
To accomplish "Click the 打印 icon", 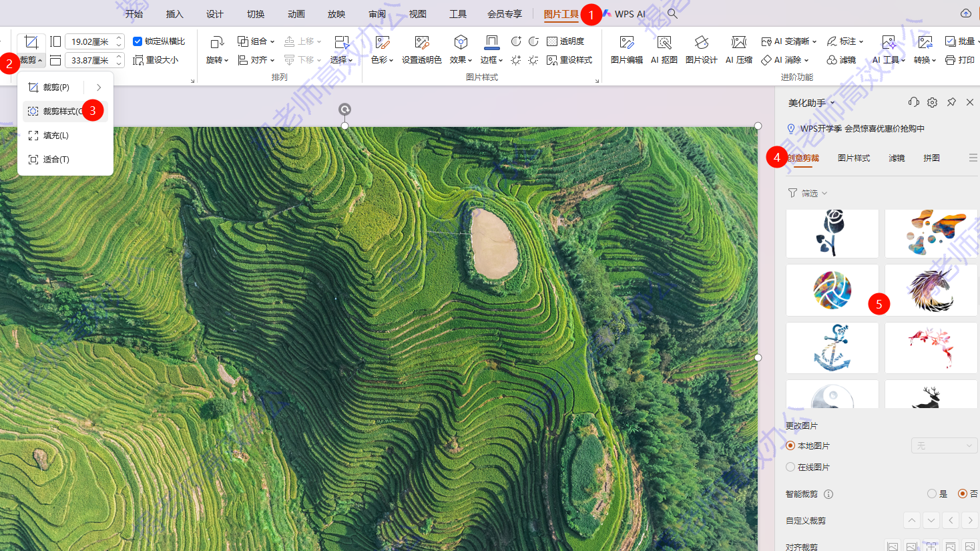I will 960,60.
